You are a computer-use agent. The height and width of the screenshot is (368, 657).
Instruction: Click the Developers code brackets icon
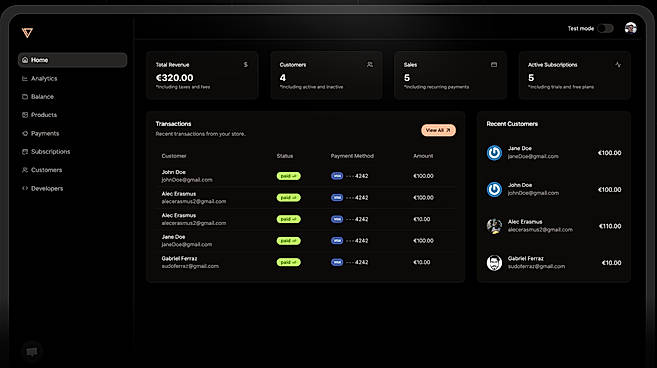25,189
